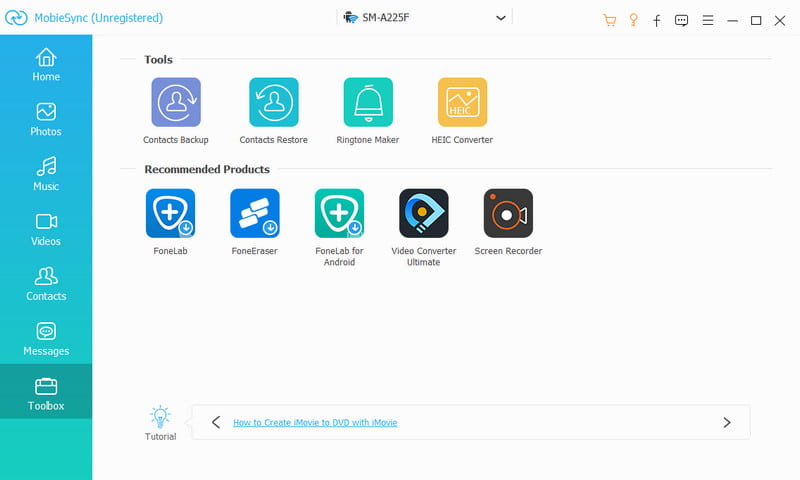Viewport: 800px width, 480px height.
Task: Select the FoneLab product icon
Action: (170, 213)
